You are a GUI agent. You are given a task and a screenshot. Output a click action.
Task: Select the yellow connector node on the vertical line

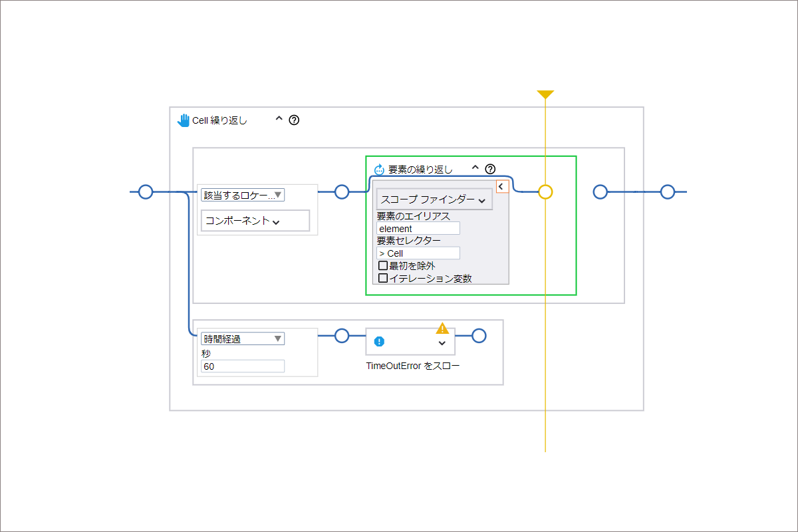[545, 192]
